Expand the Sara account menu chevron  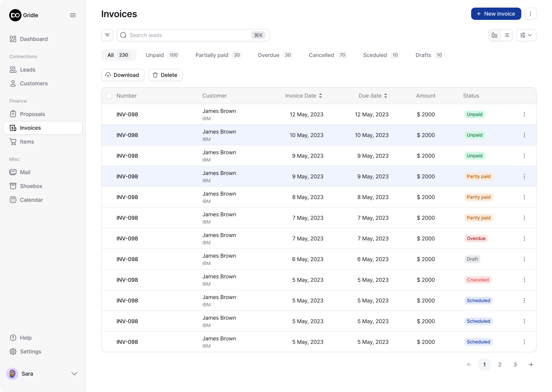pos(74,374)
